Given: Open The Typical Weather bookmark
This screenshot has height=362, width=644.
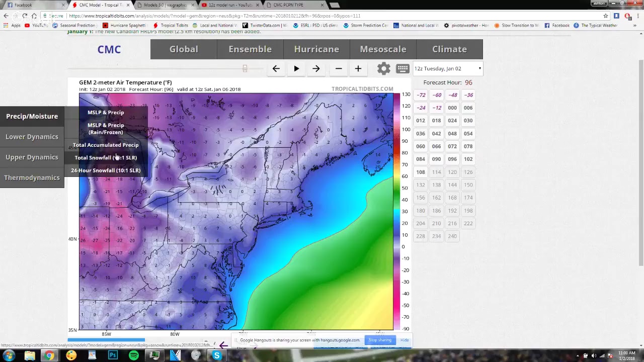Looking at the screenshot, I should (x=596, y=25).
